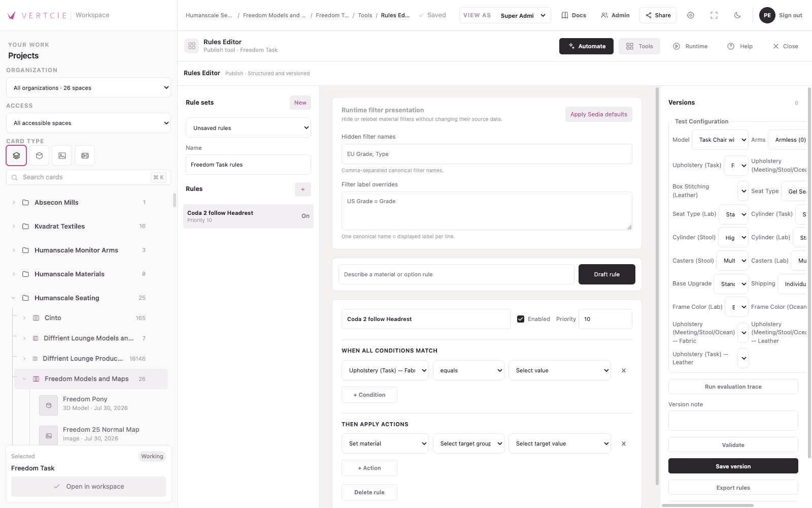Image resolution: width=812 pixels, height=508 pixels.
Task: Select the video card type icon
Action: (85, 155)
